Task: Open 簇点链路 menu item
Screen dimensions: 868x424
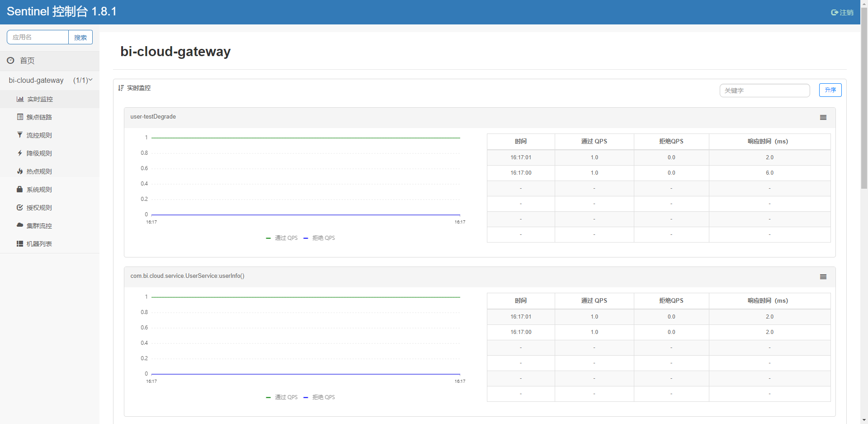Action: pyautogui.click(x=50, y=117)
